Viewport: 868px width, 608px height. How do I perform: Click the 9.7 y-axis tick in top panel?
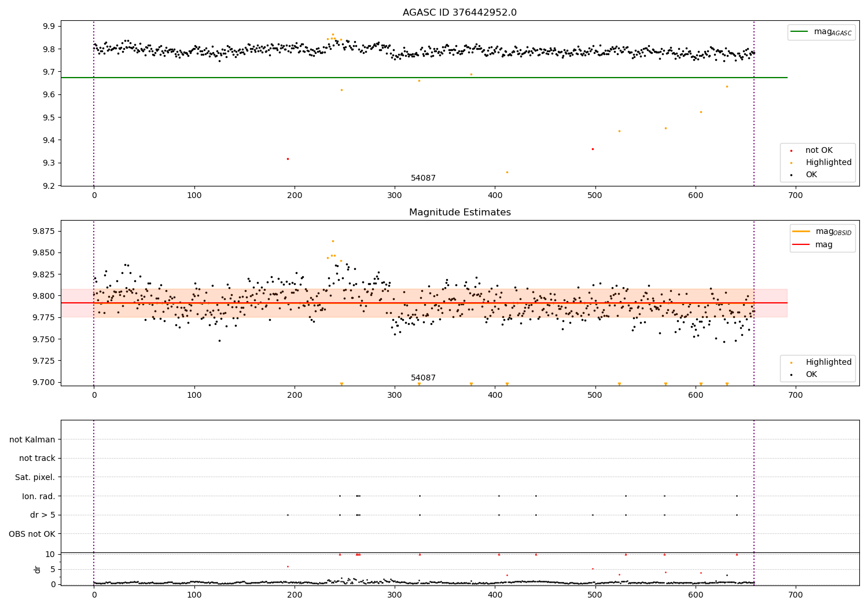[x=49, y=72]
